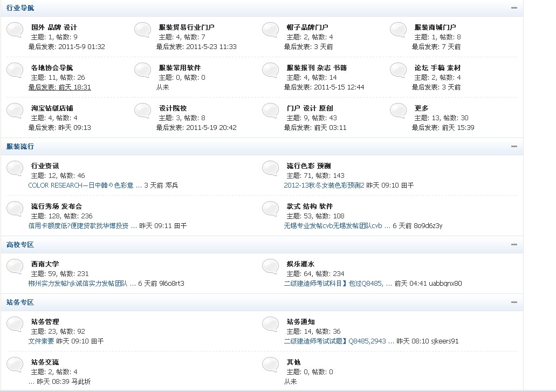
Task: Open the 淘宝钻级店铺 forum
Action: click(52, 108)
